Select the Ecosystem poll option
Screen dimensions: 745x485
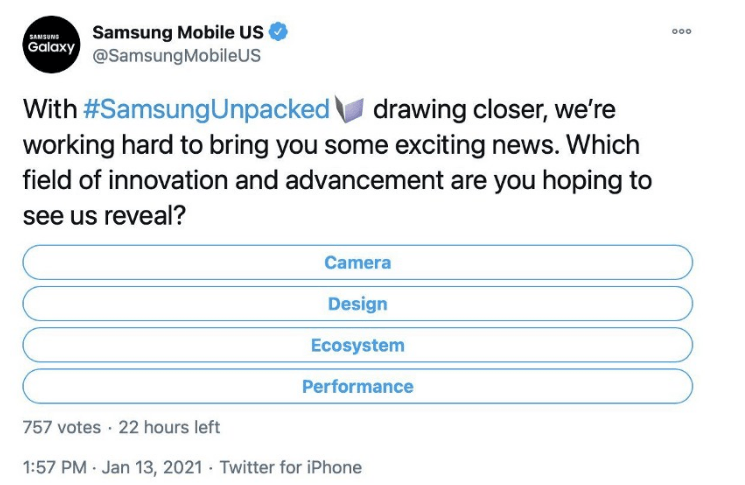357,345
